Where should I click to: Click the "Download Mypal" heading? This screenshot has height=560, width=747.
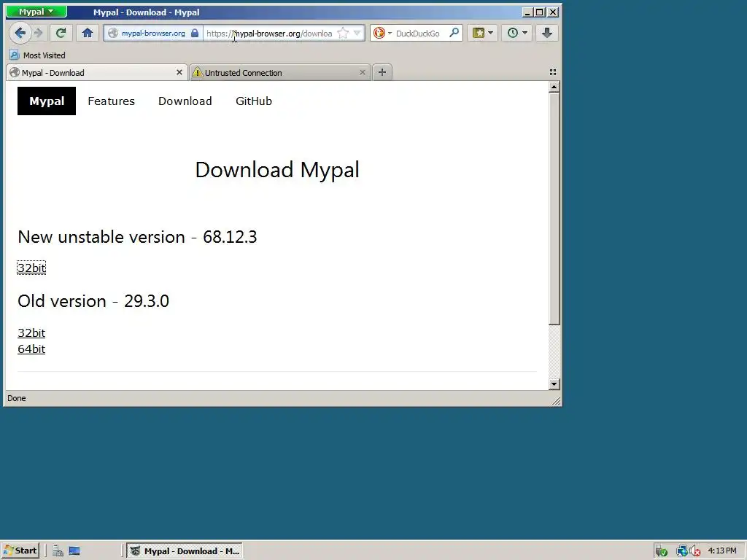[277, 169]
